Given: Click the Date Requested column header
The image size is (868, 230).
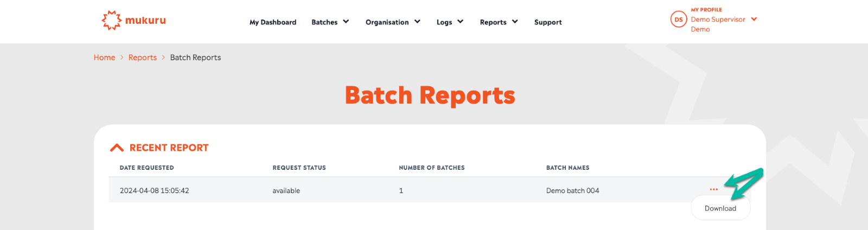Looking at the screenshot, I should 146,168.
